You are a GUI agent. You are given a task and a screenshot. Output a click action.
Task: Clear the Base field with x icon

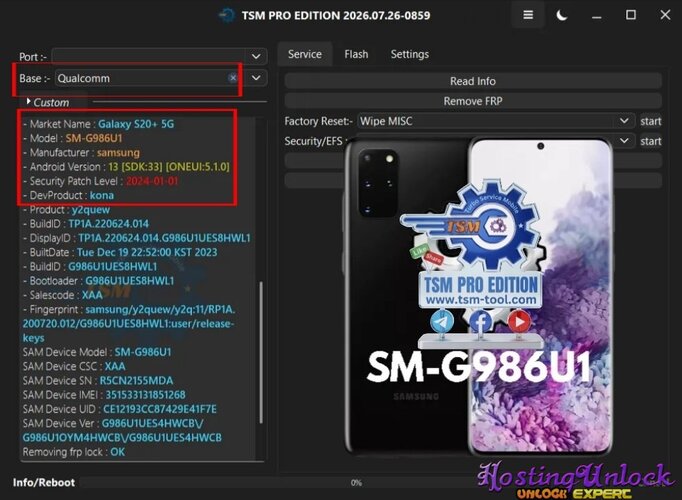click(x=233, y=78)
